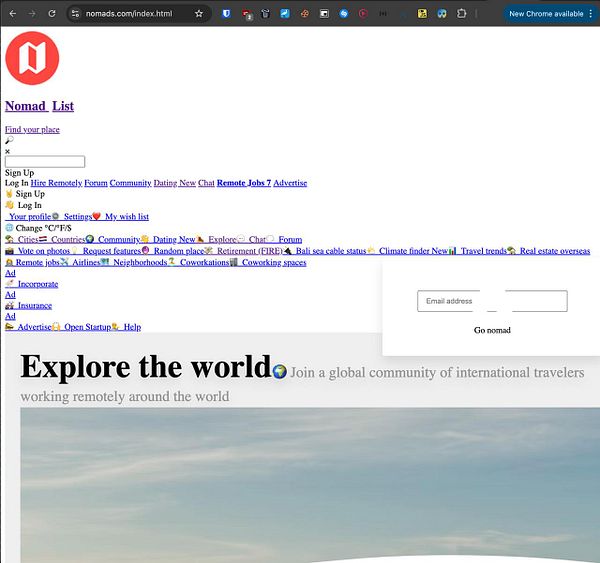Viewport: 600px width, 563px height.
Task: Click the site information icon in address bar
Action: pyautogui.click(x=75, y=14)
